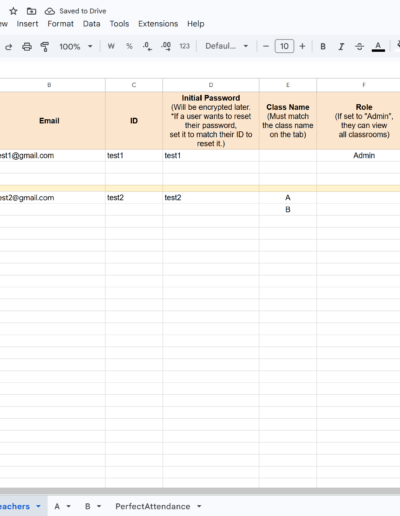Click the move to folder icon
Screen dimensions: 400x516
31,11
